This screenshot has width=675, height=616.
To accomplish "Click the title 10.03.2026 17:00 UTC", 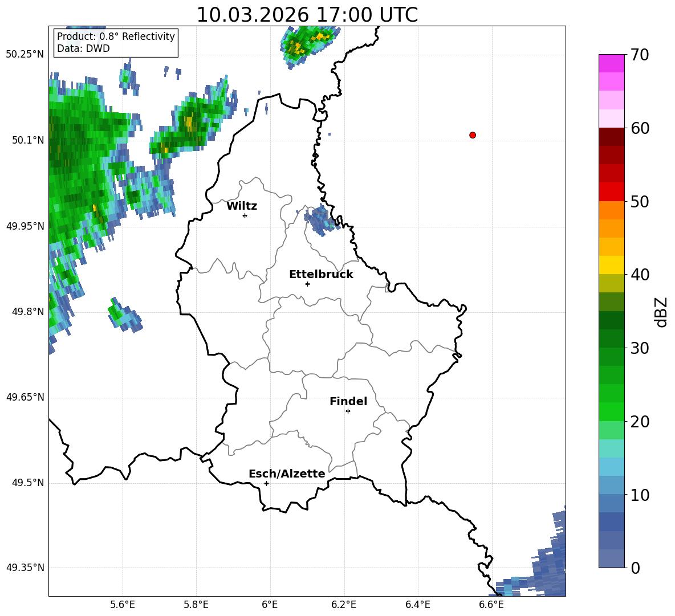I will point(307,15).
